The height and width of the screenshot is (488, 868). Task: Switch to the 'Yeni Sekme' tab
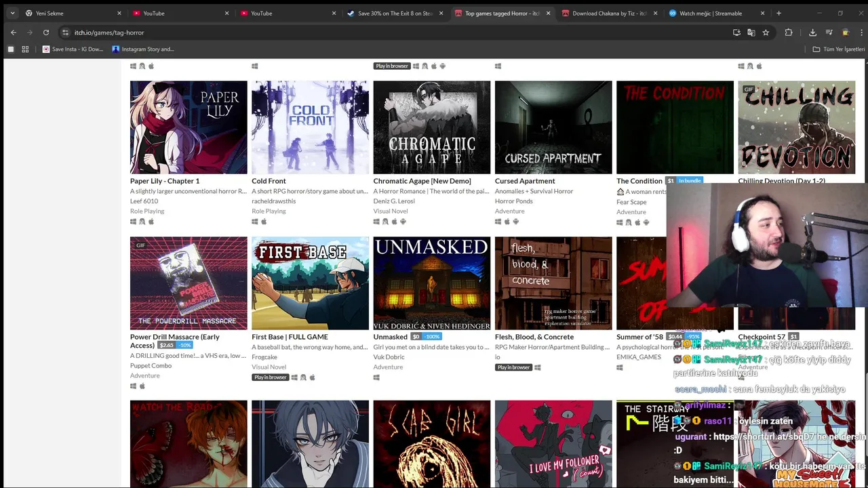[x=73, y=13]
